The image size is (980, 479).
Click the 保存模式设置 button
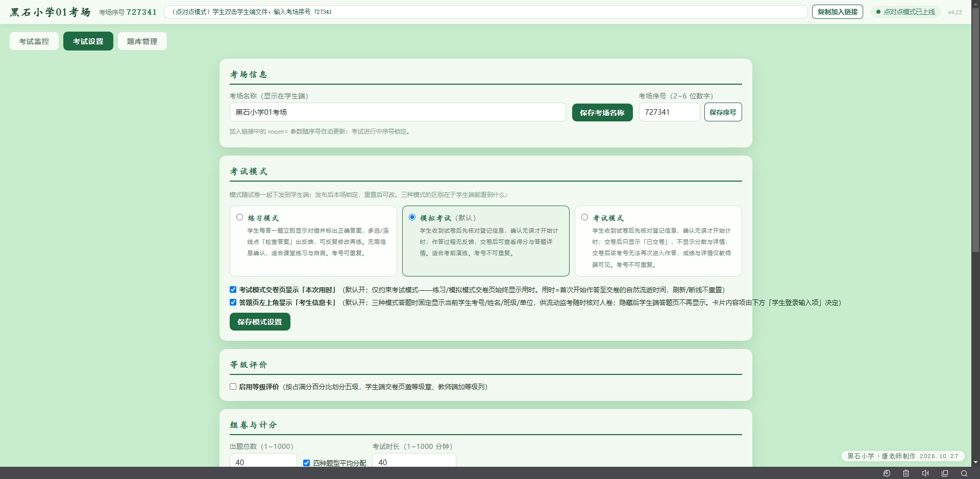[x=260, y=322]
